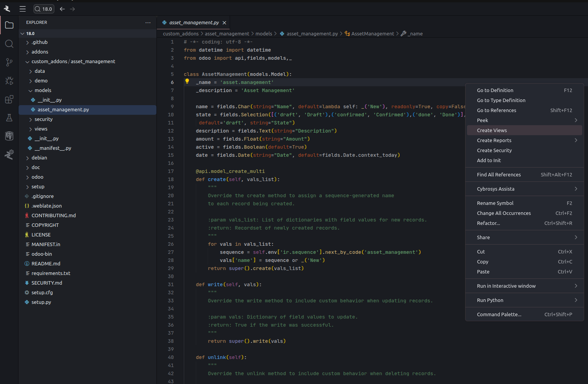
Task: Open Explorer more actions ellipsis
Action: [148, 23]
